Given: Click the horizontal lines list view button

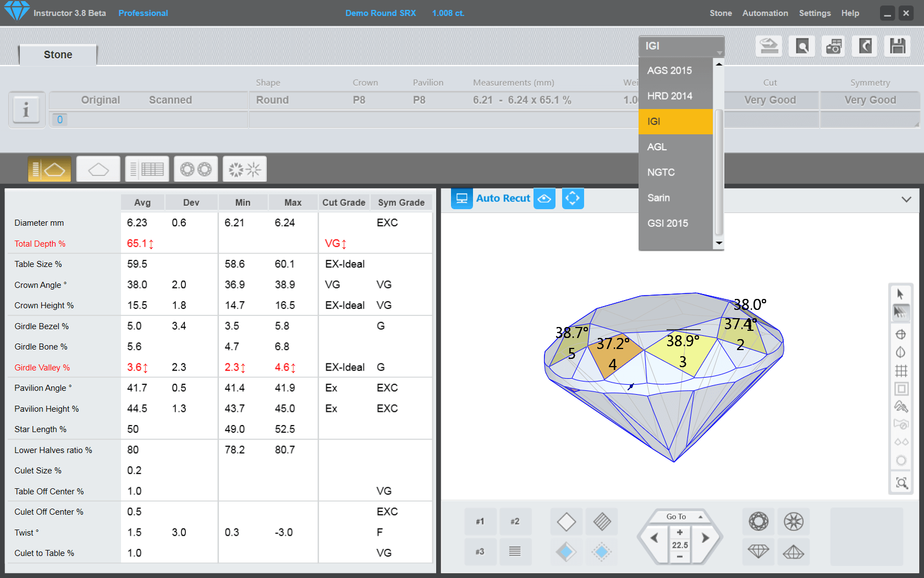Looking at the screenshot, I should (x=515, y=552).
